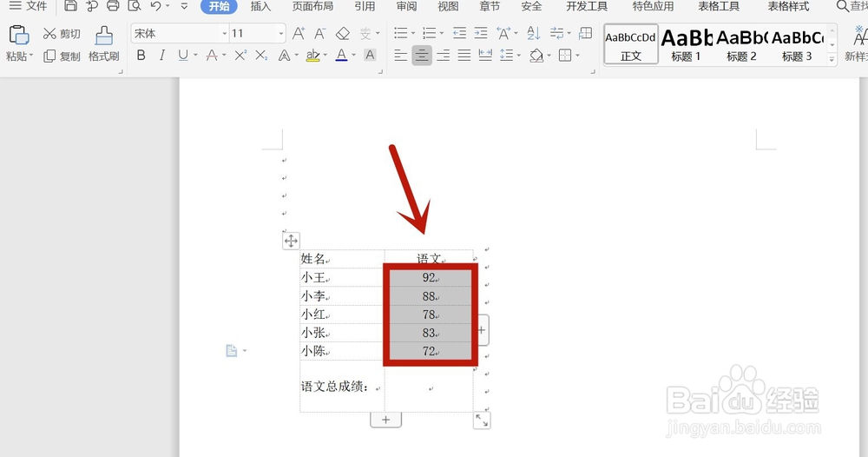This screenshot has width=868, height=457.
Task: Switch to the 表格工具 tab
Action: tap(719, 7)
